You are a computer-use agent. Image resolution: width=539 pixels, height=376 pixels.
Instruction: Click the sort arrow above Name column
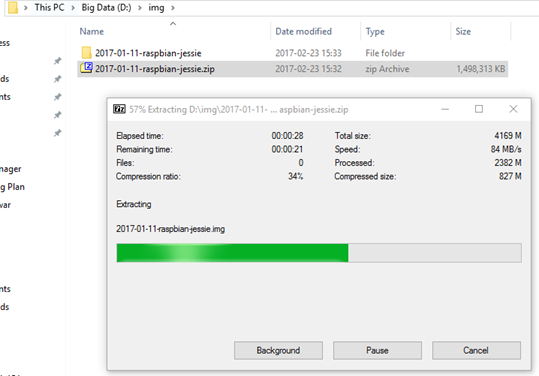pyautogui.click(x=173, y=24)
